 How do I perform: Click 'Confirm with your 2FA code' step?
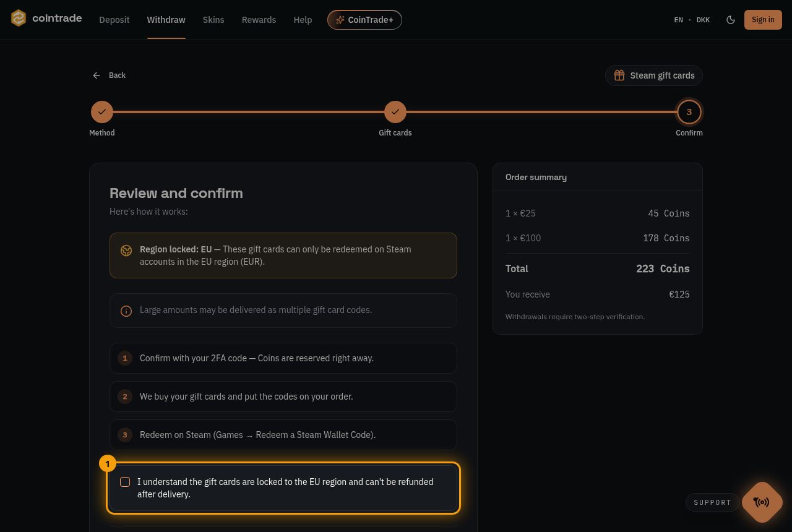tap(283, 358)
